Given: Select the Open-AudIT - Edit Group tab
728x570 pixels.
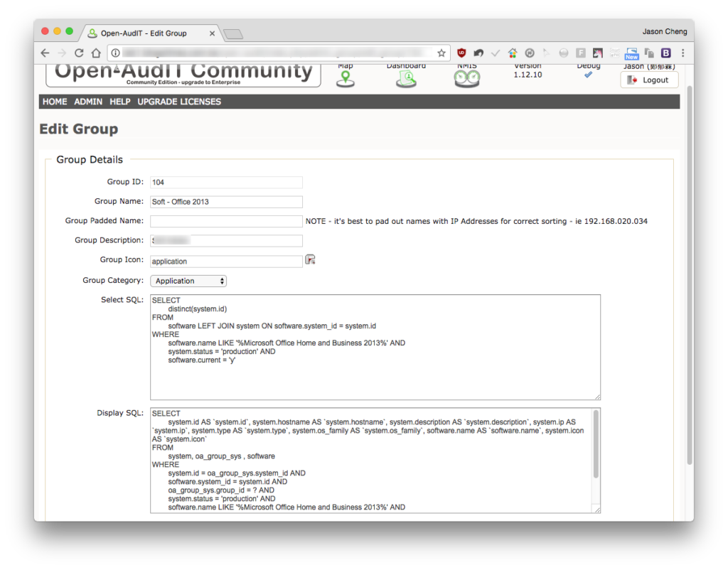Looking at the screenshot, I should click(149, 33).
